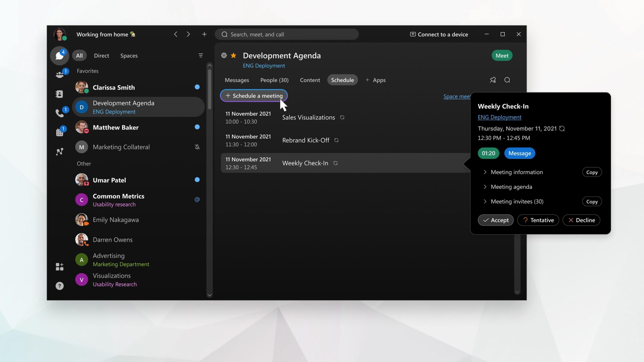The width and height of the screenshot is (644, 362).
Task: Open the Calling phone icon in sidebar
Action: pos(60,113)
